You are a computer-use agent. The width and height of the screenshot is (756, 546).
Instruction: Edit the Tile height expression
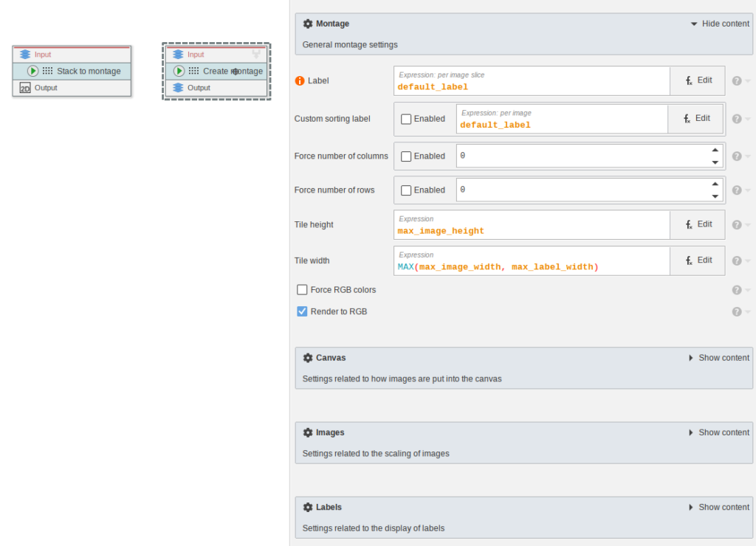tap(698, 224)
